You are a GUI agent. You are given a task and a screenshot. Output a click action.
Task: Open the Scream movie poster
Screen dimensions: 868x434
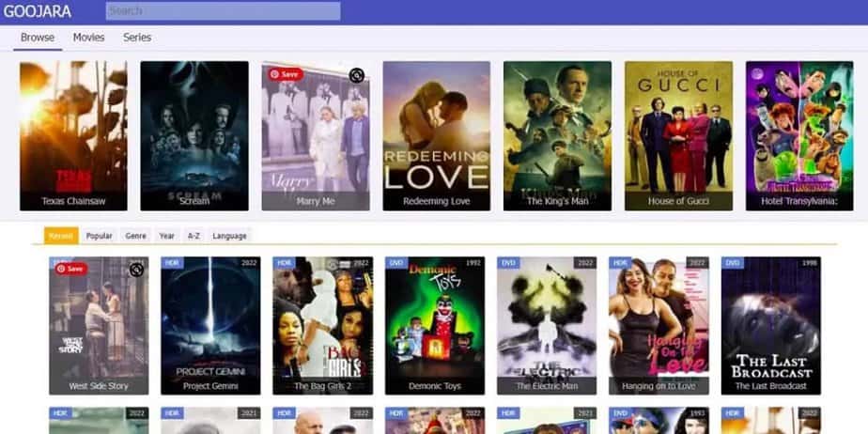click(194, 135)
